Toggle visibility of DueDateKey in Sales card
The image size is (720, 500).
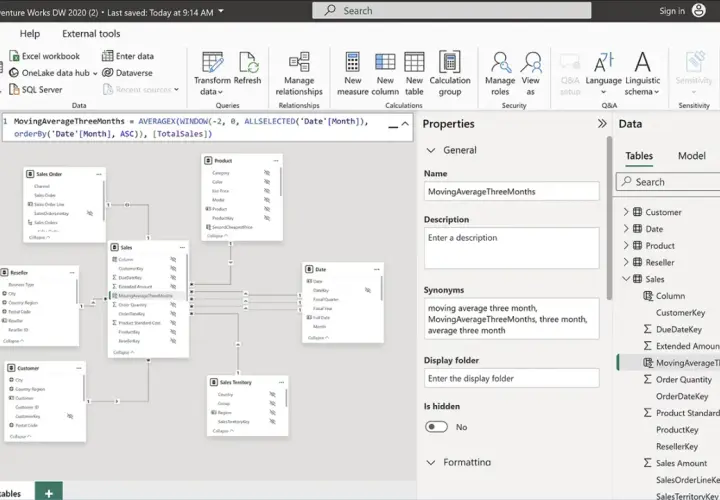pyautogui.click(x=173, y=277)
